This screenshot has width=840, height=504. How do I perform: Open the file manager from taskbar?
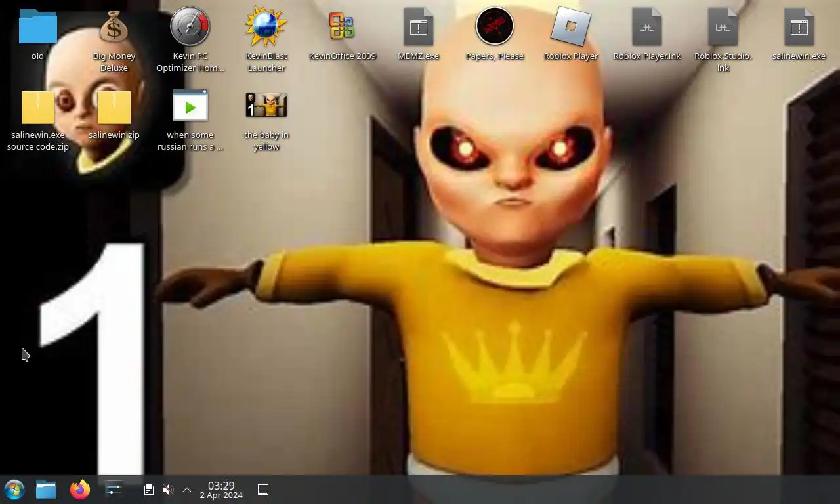46,490
